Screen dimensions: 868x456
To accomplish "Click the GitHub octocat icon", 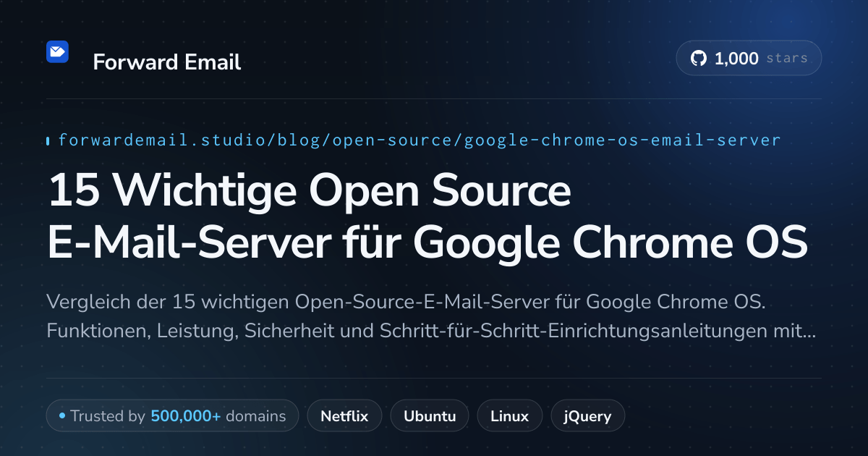I will click(699, 59).
